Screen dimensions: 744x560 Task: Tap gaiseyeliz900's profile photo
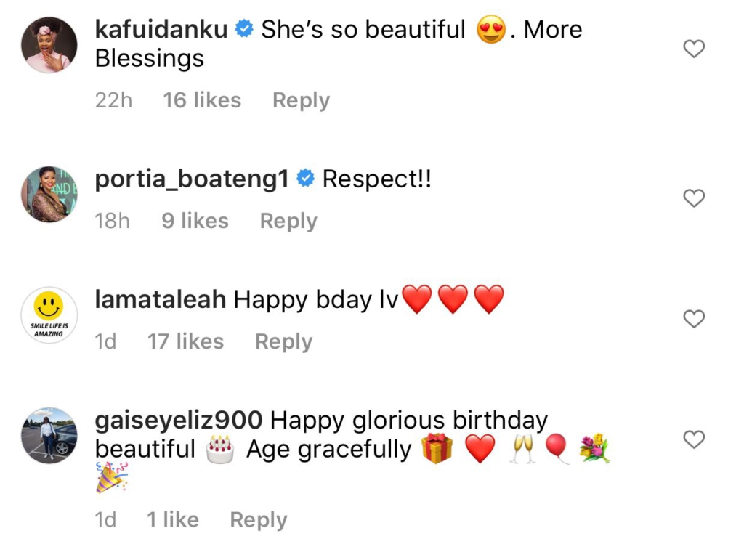pyautogui.click(x=49, y=435)
